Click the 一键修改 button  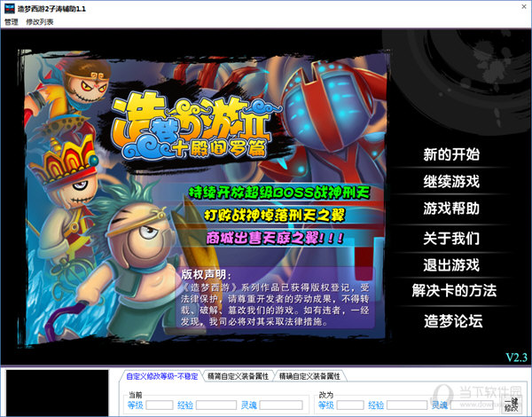(x=511, y=405)
